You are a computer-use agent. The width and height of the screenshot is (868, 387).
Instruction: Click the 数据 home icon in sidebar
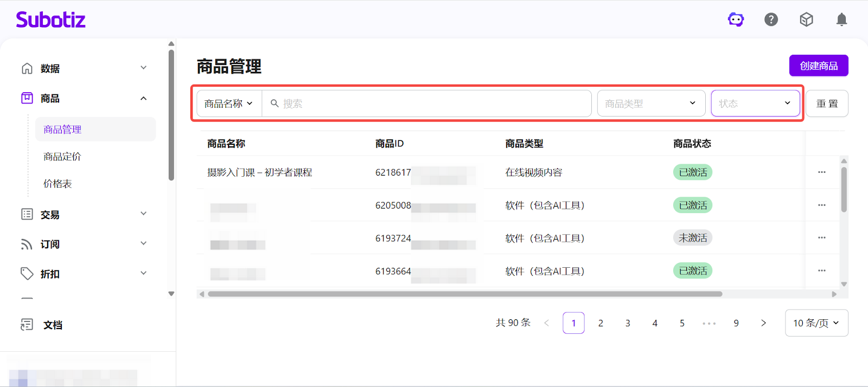pyautogui.click(x=27, y=68)
